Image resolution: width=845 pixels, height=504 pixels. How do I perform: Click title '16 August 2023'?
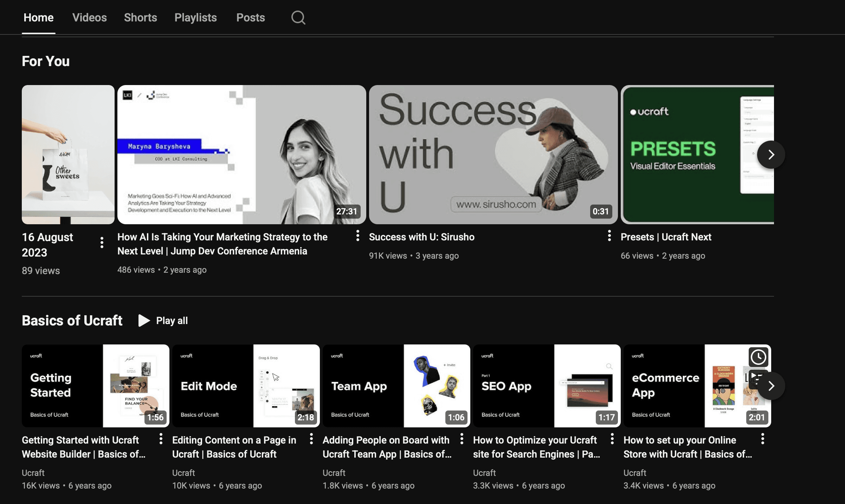(47, 245)
